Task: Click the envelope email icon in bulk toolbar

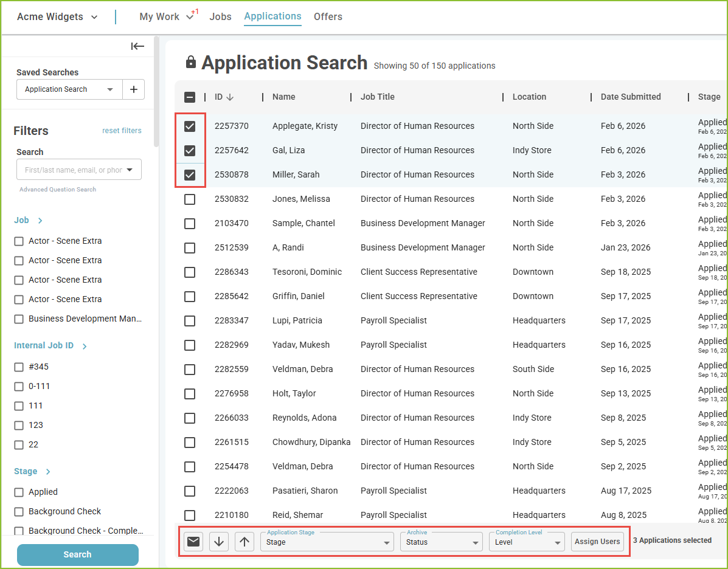Action: 193,541
